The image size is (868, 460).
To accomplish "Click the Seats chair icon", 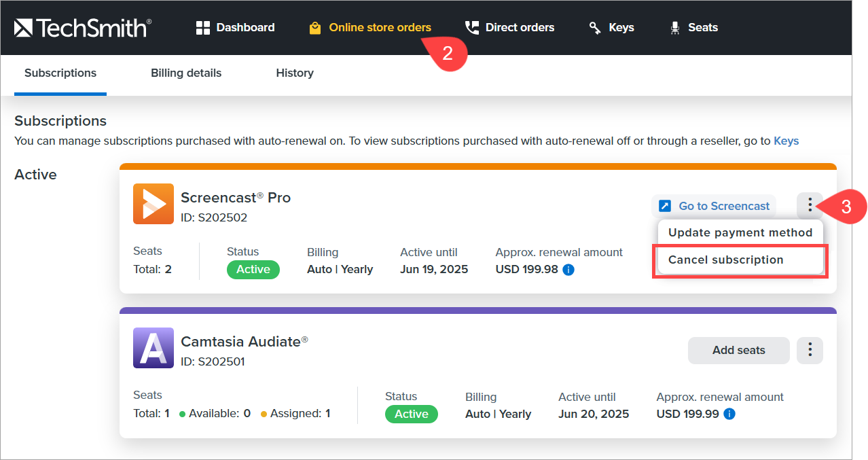I will (x=675, y=28).
